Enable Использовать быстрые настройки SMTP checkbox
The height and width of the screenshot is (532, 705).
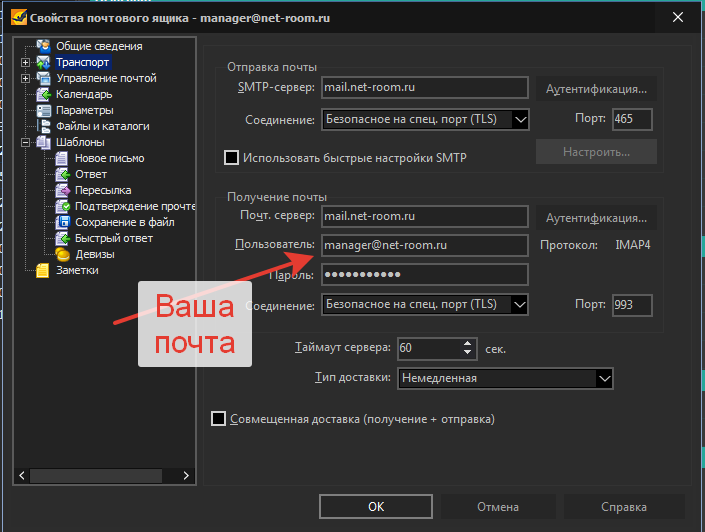coord(231,158)
